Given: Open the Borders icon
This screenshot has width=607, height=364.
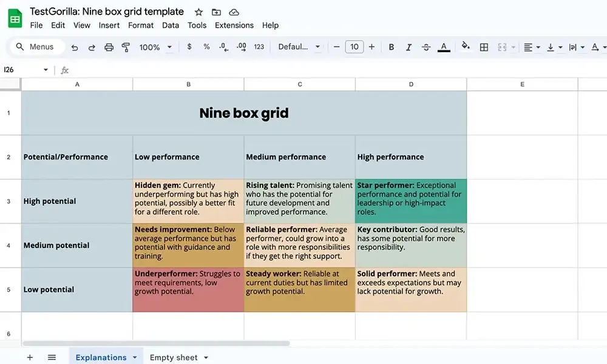Looking at the screenshot, I should coord(484,47).
